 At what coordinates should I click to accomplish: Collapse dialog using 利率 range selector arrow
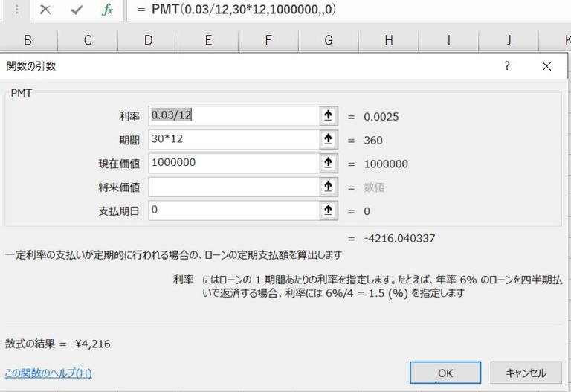point(328,116)
